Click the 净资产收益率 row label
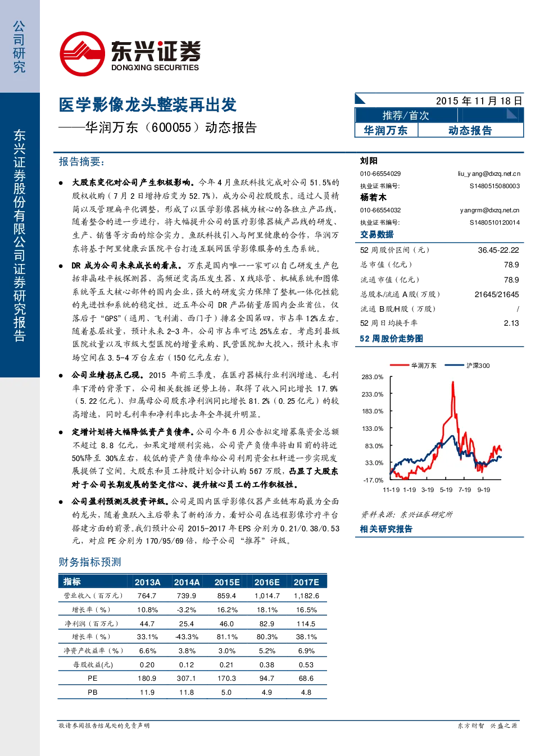Viewport: 558px width, 756px height. [x=93, y=651]
